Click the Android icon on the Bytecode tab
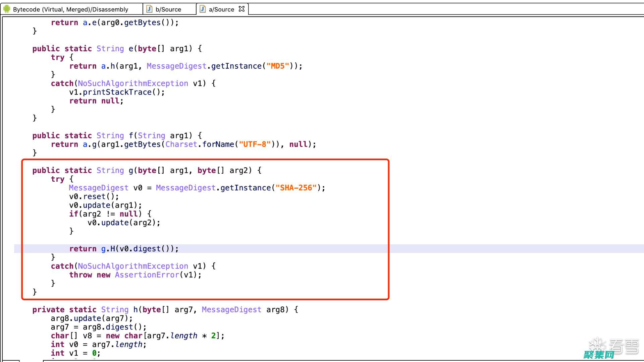The image size is (644, 362). (6, 9)
